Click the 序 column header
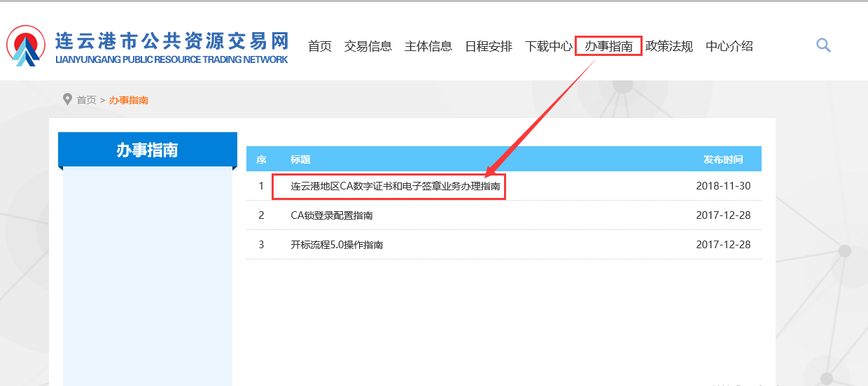The width and height of the screenshot is (868, 386). tap(261, 159)
